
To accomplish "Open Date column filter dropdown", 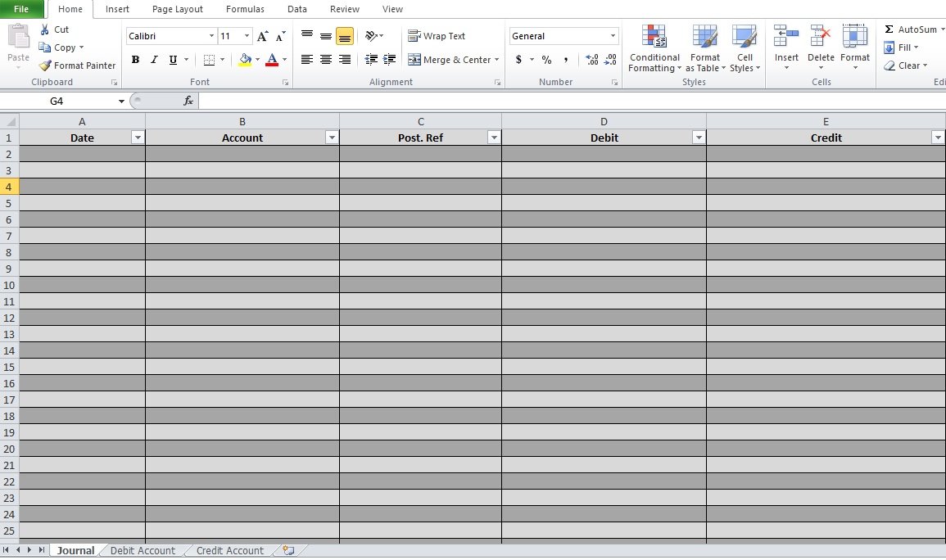I will tap(138, 138).
